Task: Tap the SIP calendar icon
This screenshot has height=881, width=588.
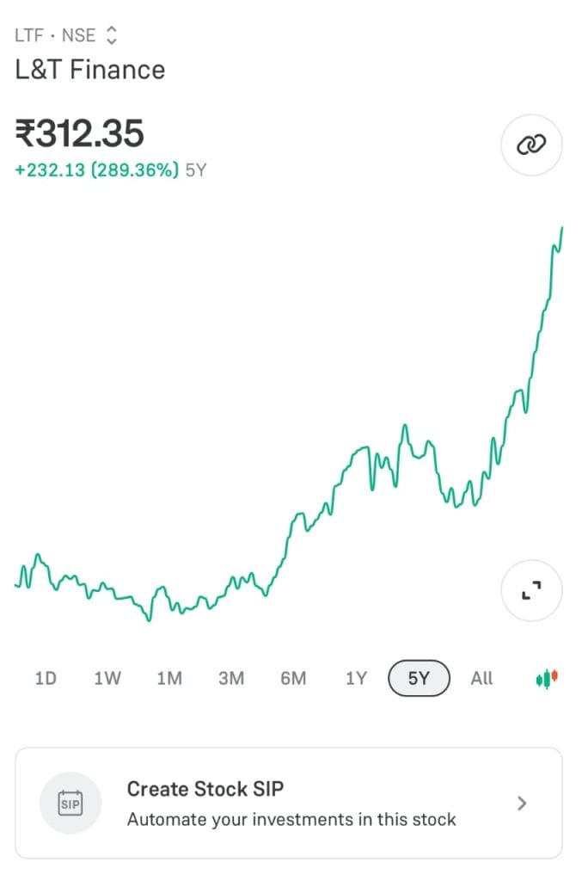Action: (70, 804)
